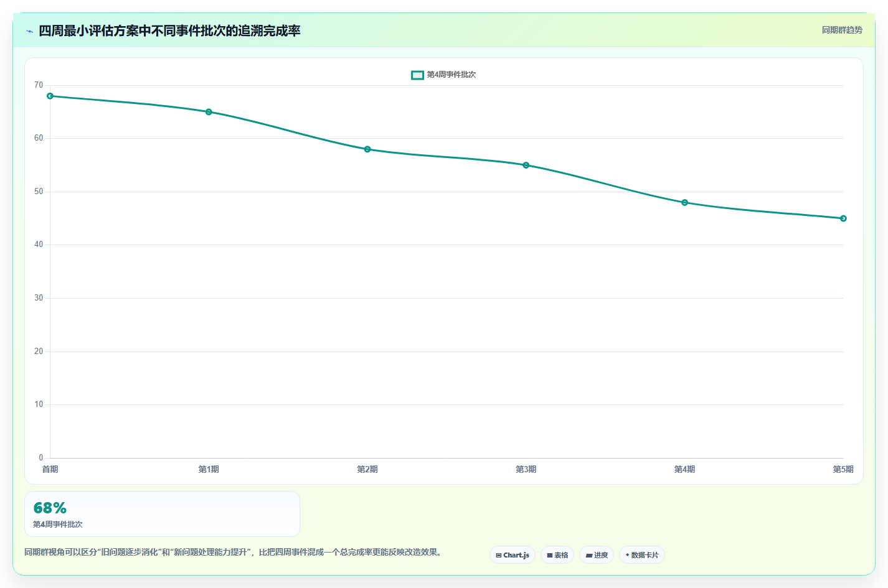Click the 第1期 x-axis label

click(x=209, y=469)
